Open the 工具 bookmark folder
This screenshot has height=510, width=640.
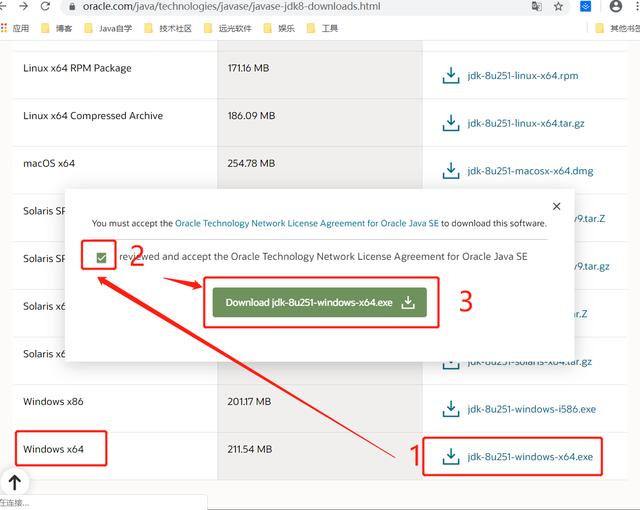click(322, 28)
